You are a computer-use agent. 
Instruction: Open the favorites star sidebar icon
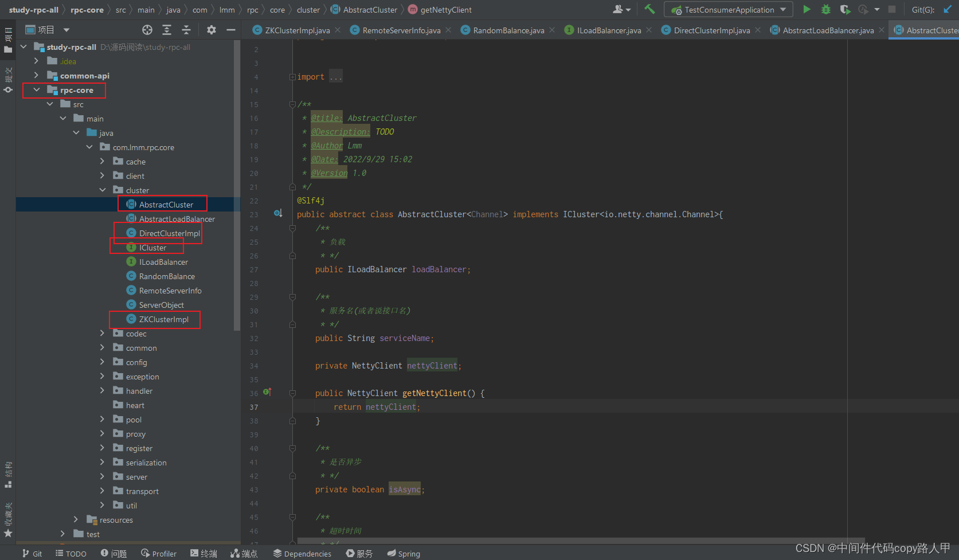pos(8,533)
